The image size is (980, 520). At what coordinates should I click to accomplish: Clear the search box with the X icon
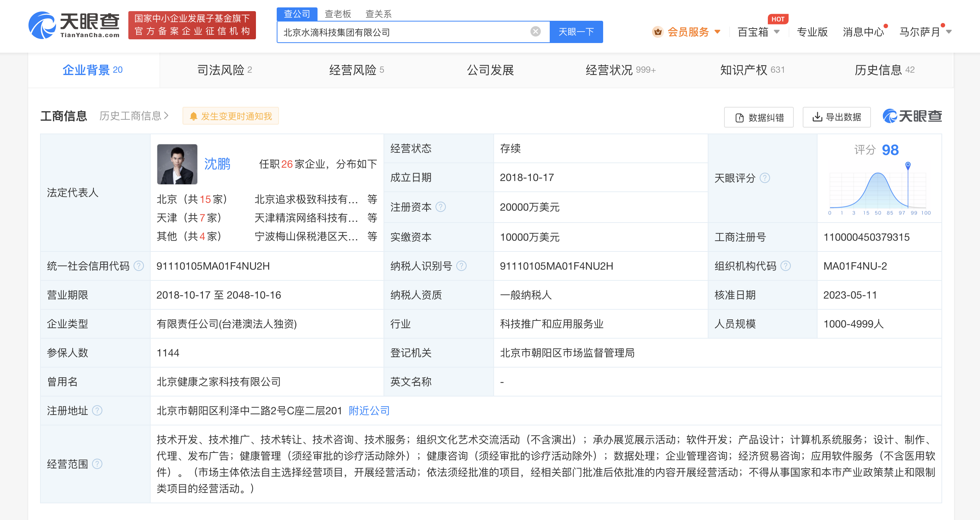[535, 32]
